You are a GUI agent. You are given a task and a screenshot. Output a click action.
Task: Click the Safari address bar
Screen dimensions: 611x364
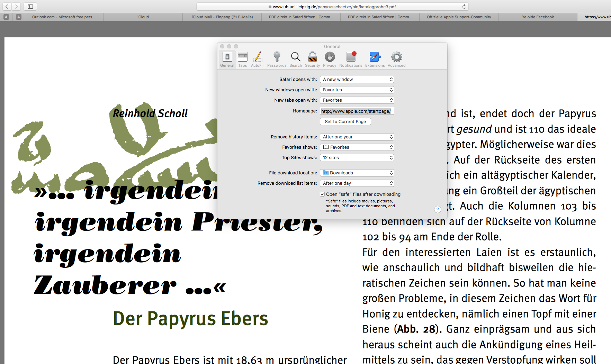332,7
